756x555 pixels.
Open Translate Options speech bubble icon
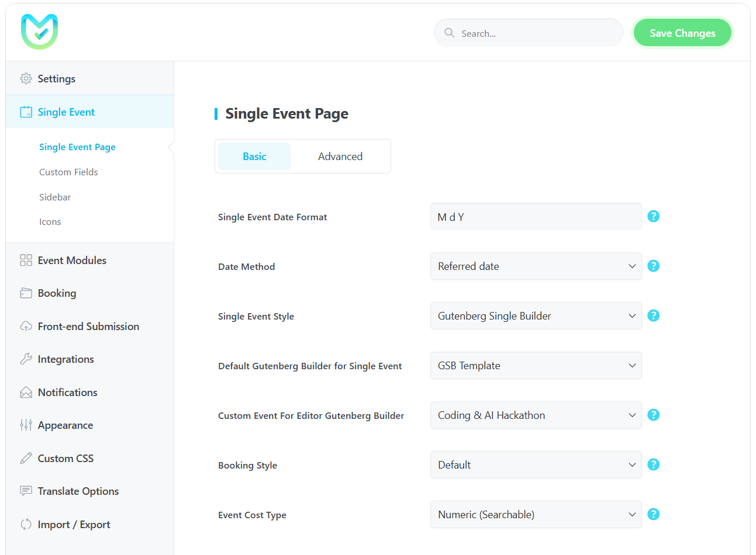coord(26,491)
